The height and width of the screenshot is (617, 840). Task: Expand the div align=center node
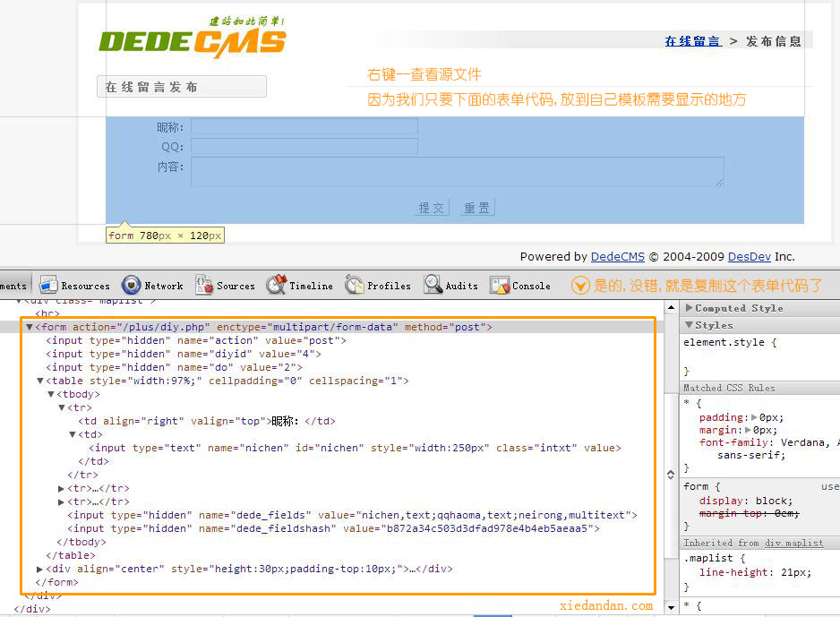point(39,569)
